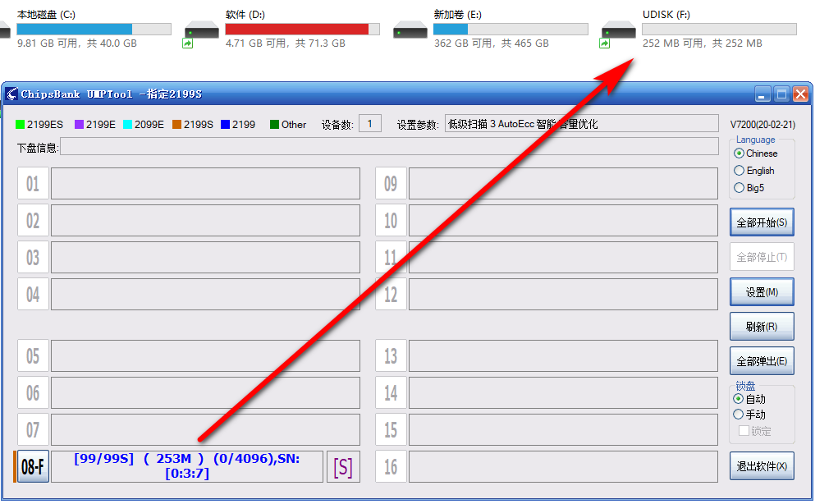Image resolution: width=838 pixels, height=504 pixels.
Task: Close the ChipsBank UMPTool window
Action: 800,94
